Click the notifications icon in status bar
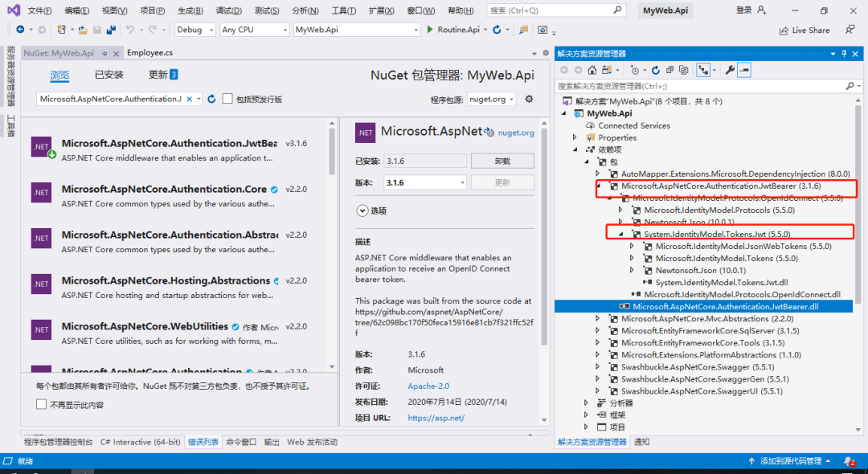Image resolution: width=868 pixels, height=474 pixels. click(x=849, y=460)
